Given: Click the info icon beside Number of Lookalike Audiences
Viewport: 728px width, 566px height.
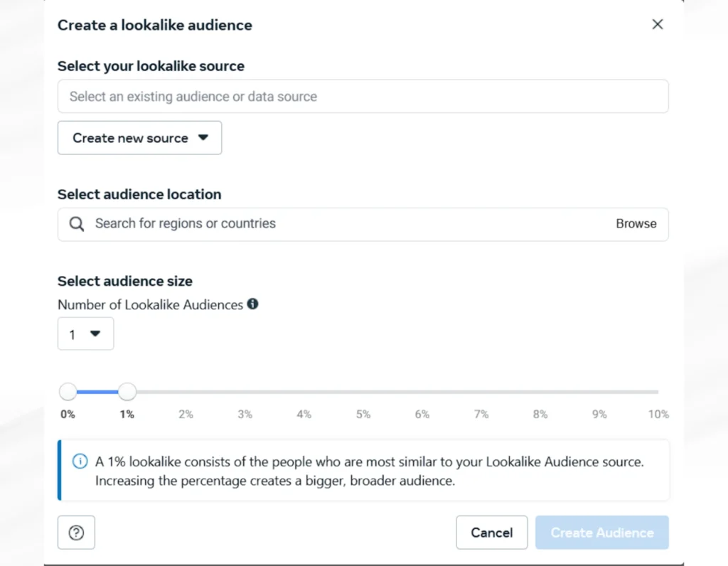Looking at the screenshot, I should [x=252, y=304].
